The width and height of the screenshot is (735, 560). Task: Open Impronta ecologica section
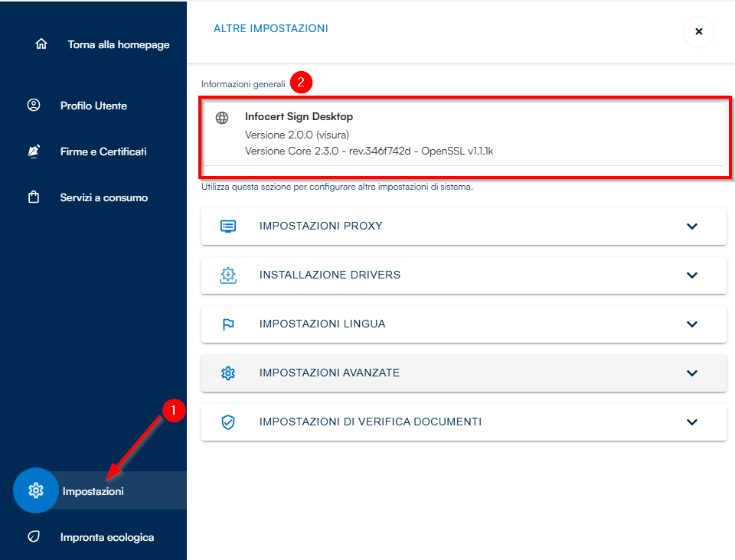[x=107, y=537]
